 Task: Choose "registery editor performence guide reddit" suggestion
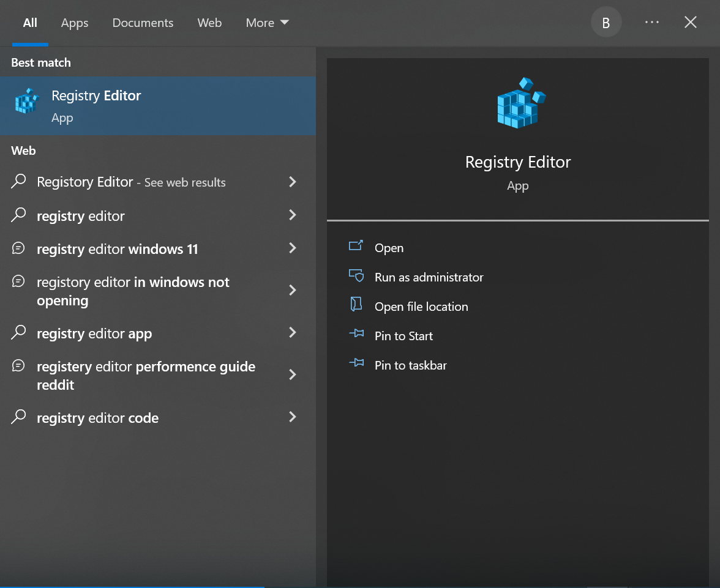(146, 376)
